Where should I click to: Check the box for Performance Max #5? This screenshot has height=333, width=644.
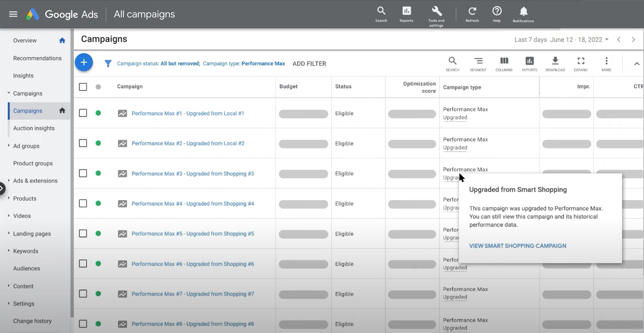[x=83, y=234]
